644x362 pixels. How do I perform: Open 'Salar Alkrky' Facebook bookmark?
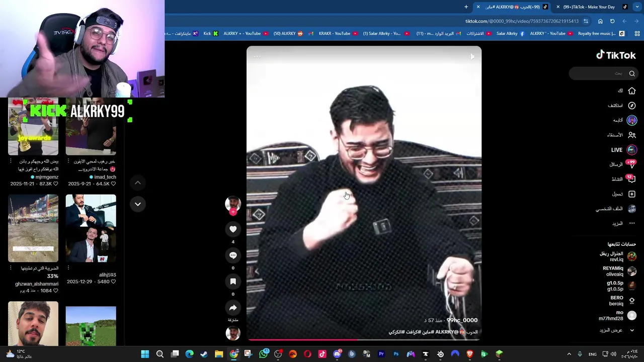[x=511, y=34]
